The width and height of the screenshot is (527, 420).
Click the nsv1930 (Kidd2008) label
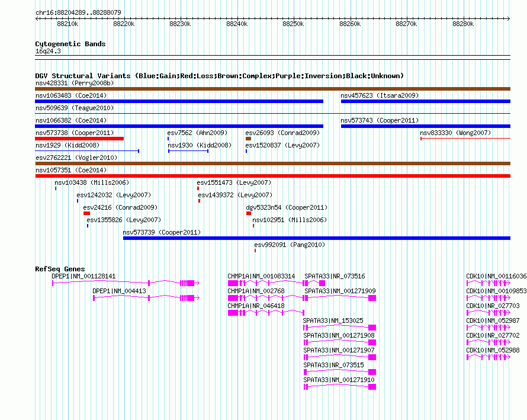click(x=200, y=145)
